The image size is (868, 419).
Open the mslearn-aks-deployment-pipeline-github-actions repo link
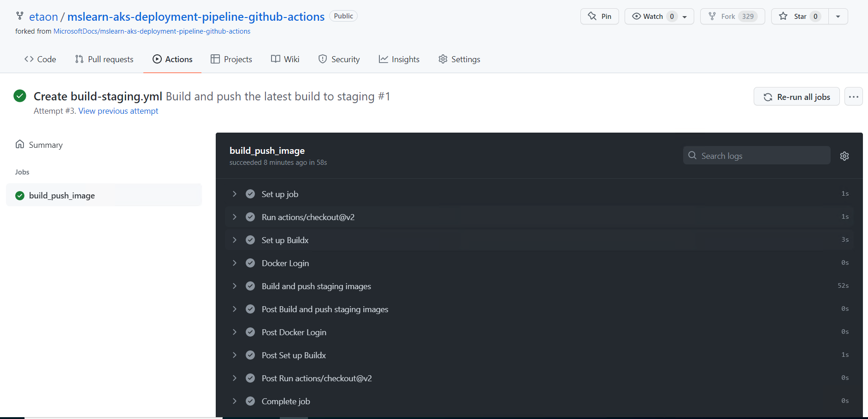(x=196, y=17)
